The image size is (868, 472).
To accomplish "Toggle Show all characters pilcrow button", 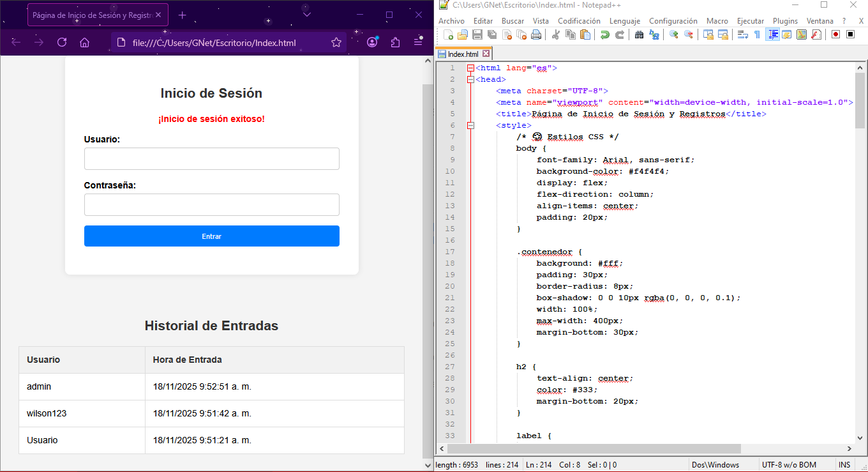I will point(757,34).
